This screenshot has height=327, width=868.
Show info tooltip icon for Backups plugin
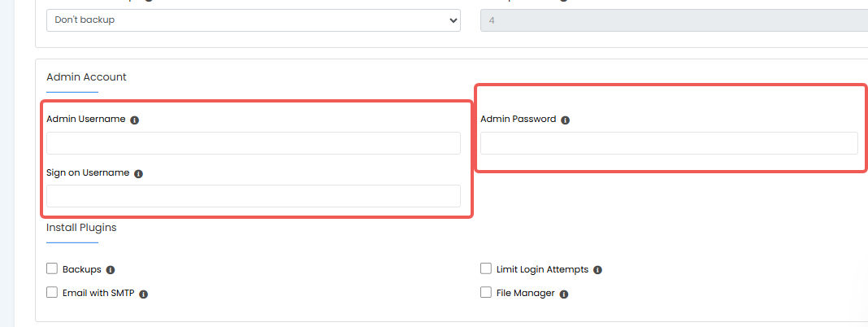click(111, 270)
